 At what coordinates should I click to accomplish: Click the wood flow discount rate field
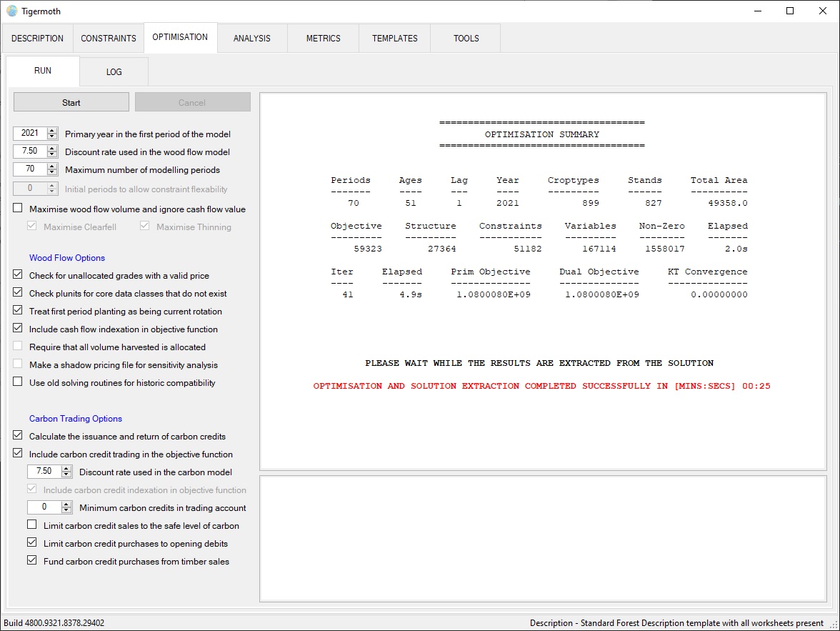coord(30,151)
